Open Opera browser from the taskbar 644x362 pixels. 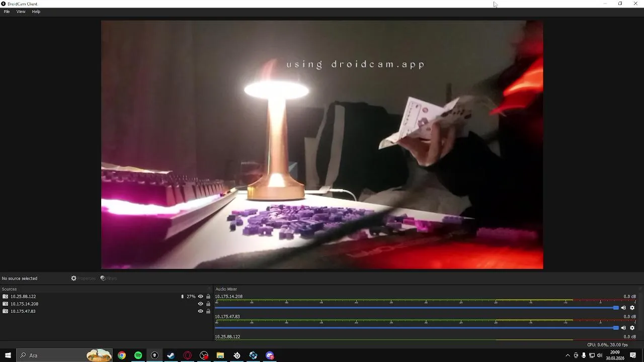tap(187, 355)
